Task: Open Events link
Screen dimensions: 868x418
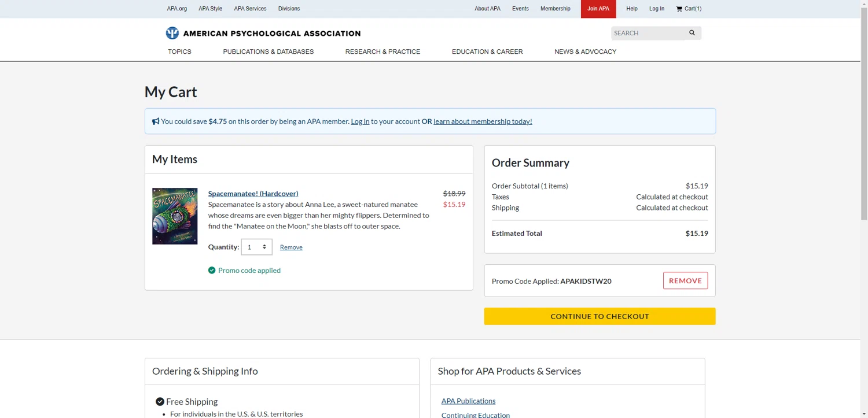Action: pos(520,9)
